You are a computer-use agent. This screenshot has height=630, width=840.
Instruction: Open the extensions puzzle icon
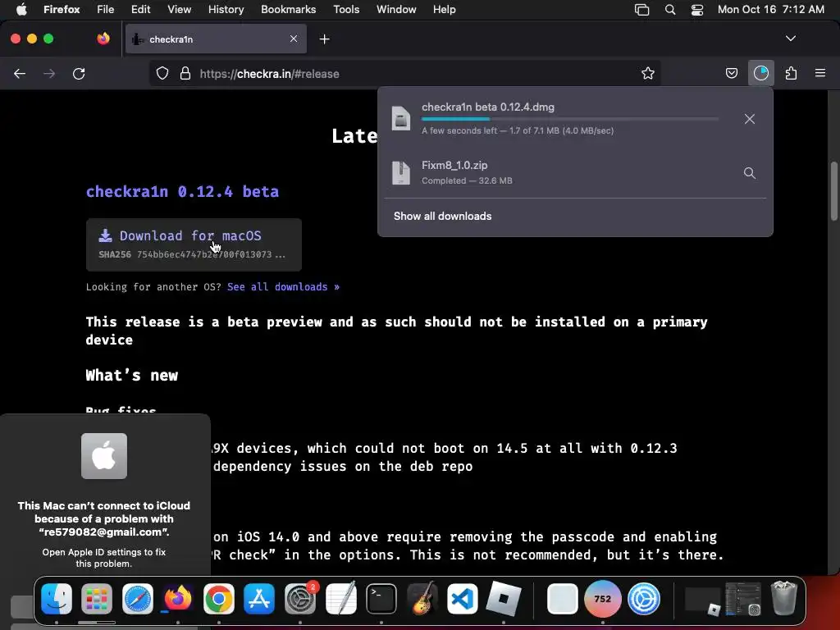click(x=791, y=73)
